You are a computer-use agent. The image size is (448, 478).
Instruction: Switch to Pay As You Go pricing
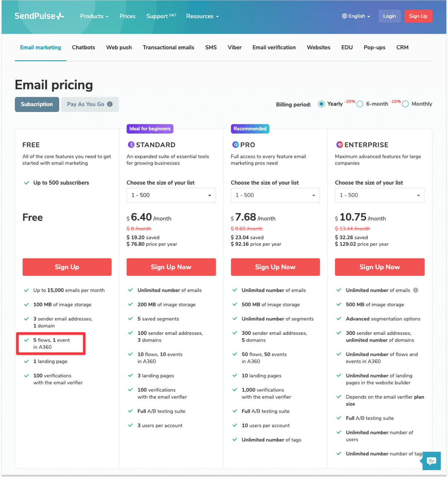[x=86, y=104]
